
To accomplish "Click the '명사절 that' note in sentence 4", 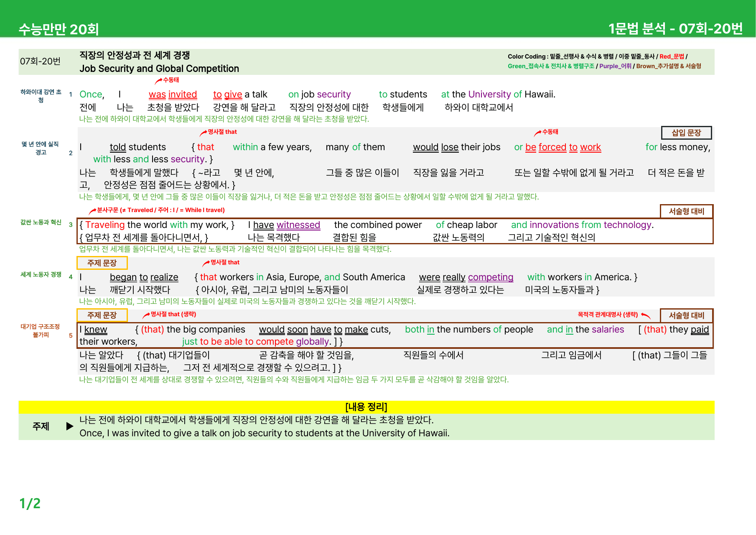I will click(225, 262).
